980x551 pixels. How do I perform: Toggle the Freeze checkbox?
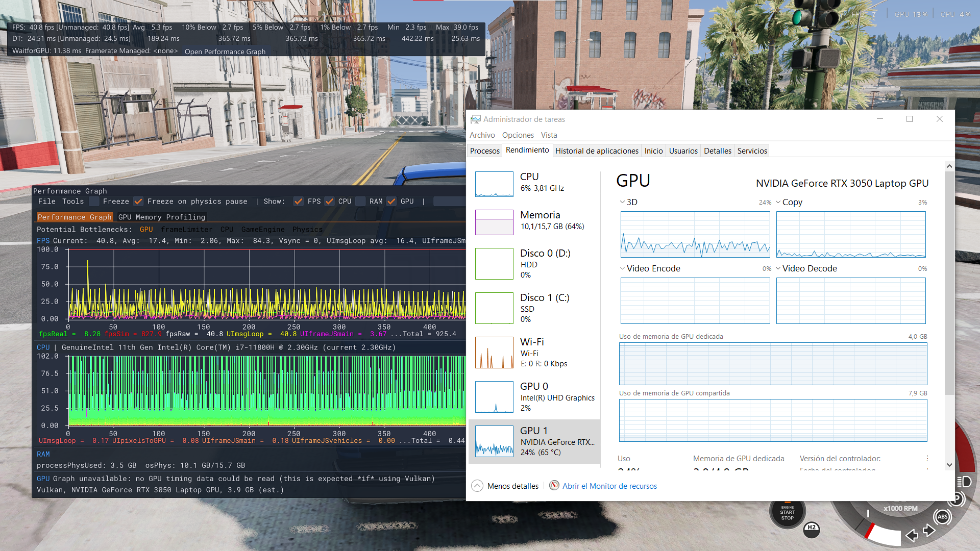click(x=94, y=202)
